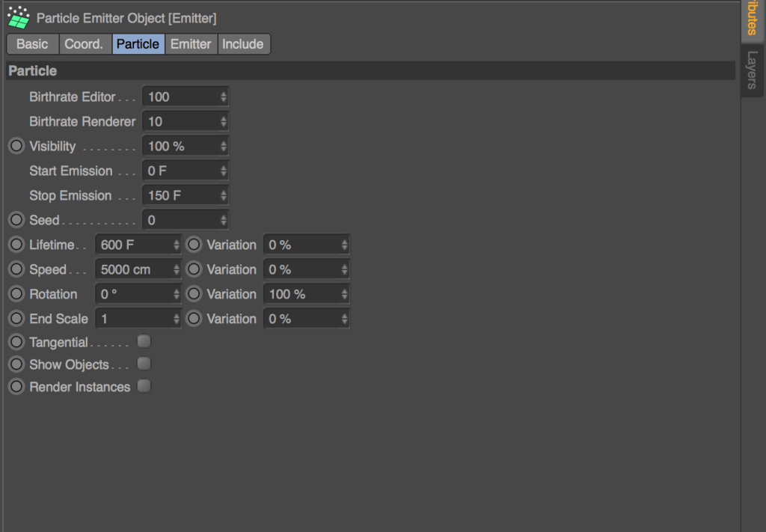Image resolution: width=766 pixels, height=532 pixels.
Task: Adjust the Rotation Variation stepper arrows
Action: point(344,294)
